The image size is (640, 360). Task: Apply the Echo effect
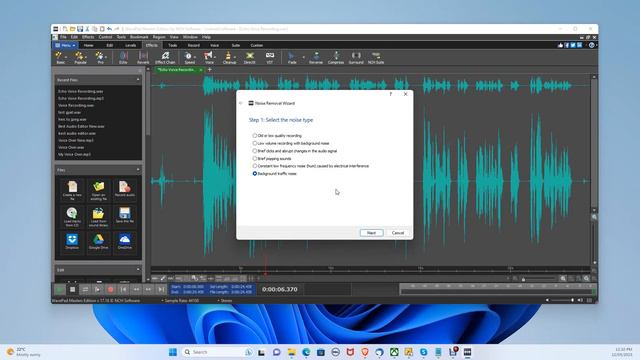(123, 58)
